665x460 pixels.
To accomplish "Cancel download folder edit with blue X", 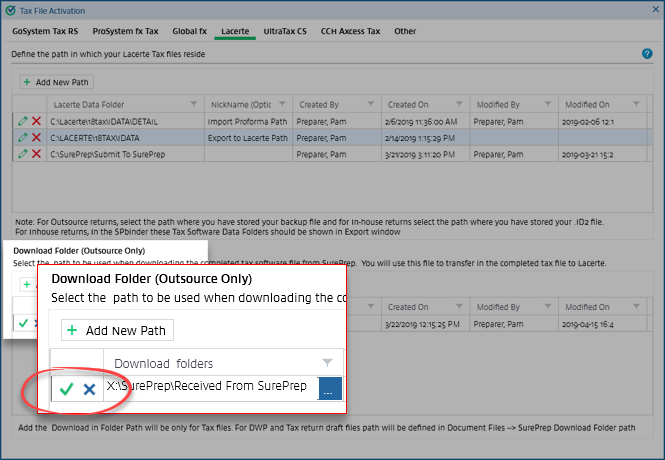I will [x=89, y=388].
